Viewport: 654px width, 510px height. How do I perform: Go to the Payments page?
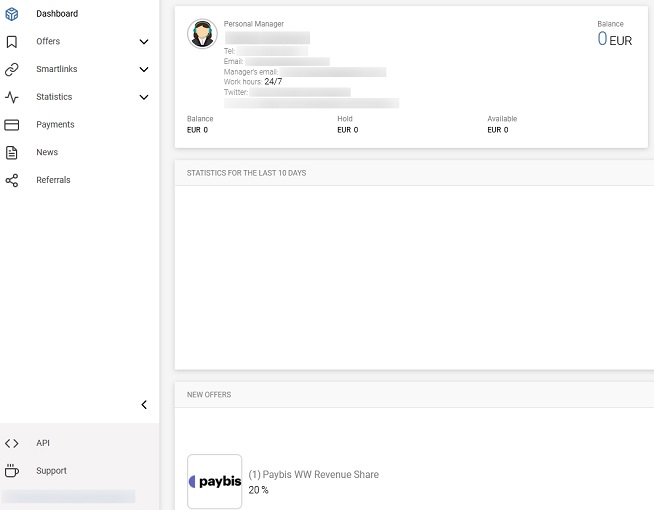click(x=55, y=125)
